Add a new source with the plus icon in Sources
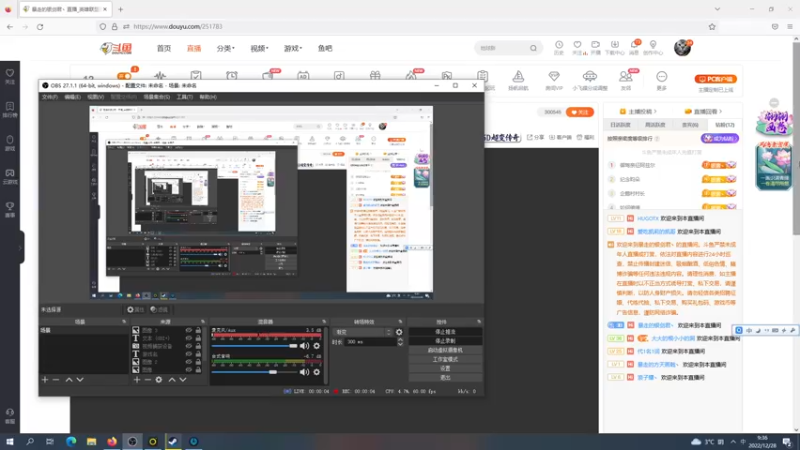The height and width of the screenshot is (450, 800). (x=136, y=380)
